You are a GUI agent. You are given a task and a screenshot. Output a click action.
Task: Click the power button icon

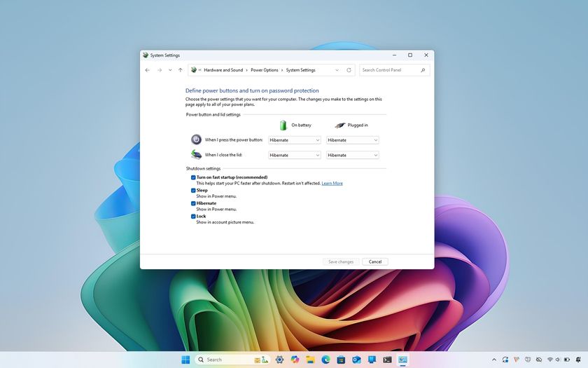click(x=196, y=139)
